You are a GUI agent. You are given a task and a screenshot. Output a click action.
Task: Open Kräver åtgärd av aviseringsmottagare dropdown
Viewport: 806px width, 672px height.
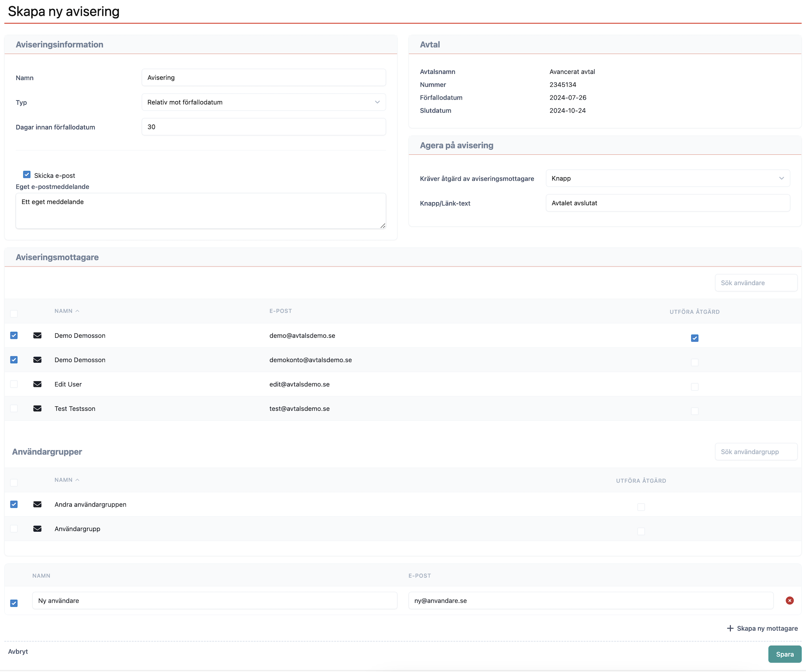pyautogui.click(x=667, y=178)
